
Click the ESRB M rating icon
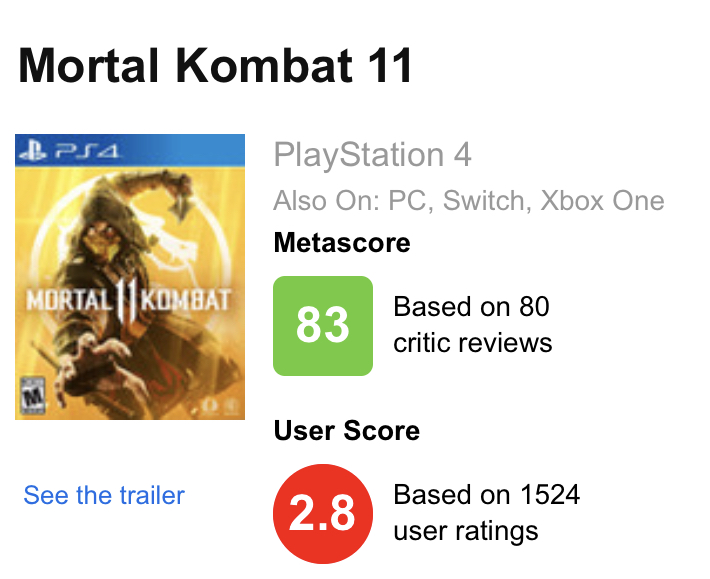point(34,395)
